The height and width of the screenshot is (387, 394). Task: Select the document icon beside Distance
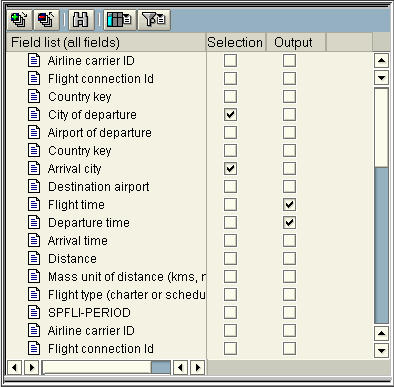(x=34, y=258)
